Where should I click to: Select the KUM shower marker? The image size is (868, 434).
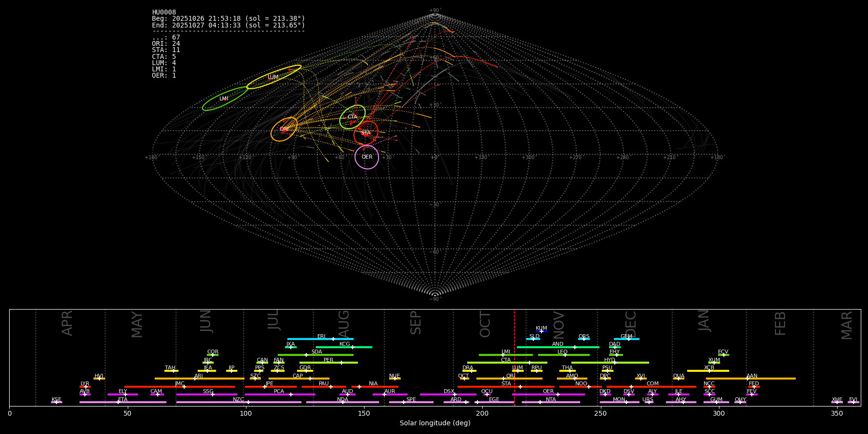pyautogui.click(x=542, y=331)
